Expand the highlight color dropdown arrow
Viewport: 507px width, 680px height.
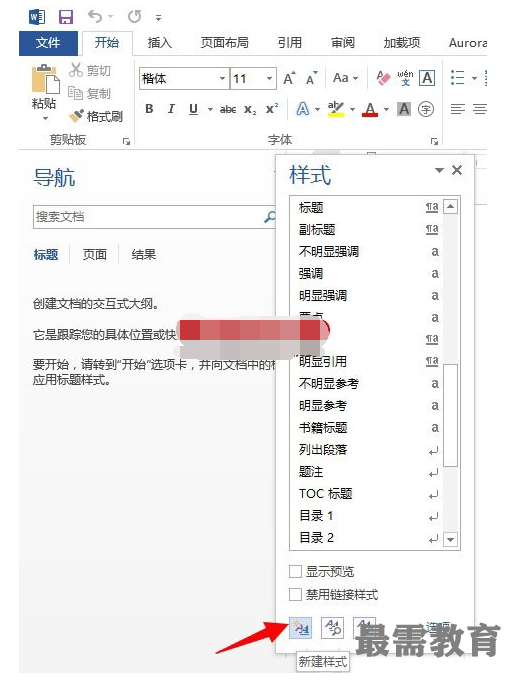click(x=352, y=109)
